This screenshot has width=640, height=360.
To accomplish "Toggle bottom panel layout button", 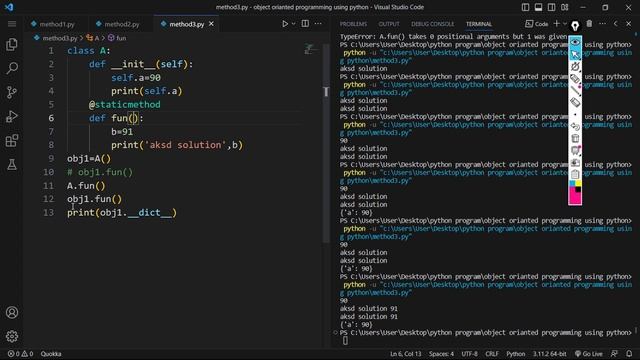I will [x=538, y=7].
